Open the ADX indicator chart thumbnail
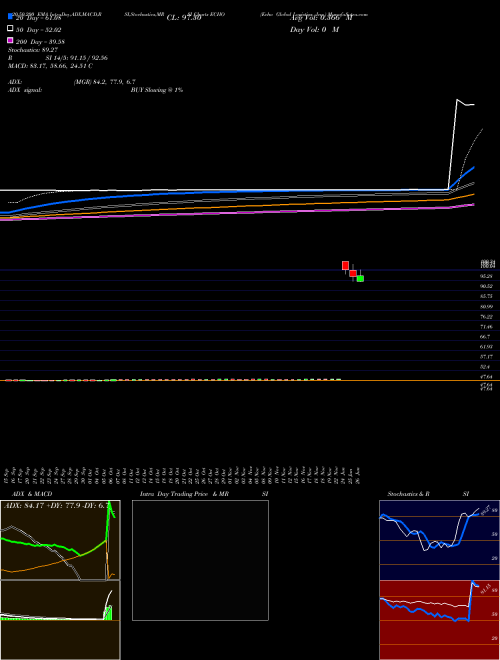The width and height of the screenshot is (500, 660). [x=60, y=540]
